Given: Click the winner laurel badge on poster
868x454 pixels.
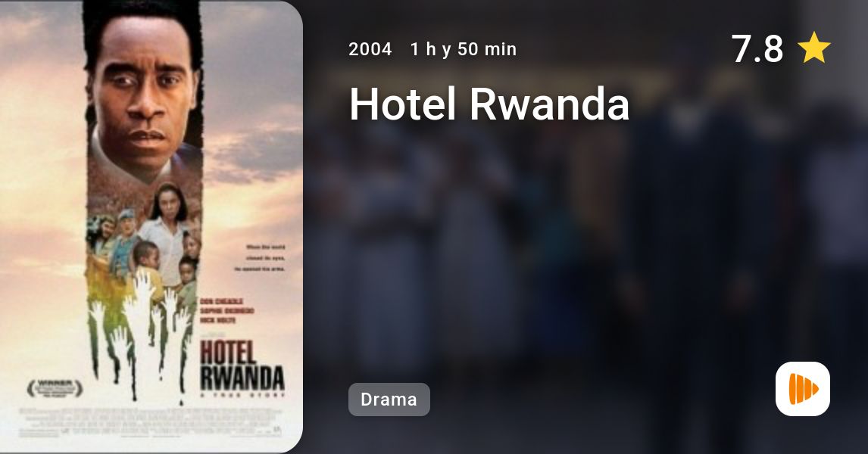Looking at the screenshot, I should 55,388.
